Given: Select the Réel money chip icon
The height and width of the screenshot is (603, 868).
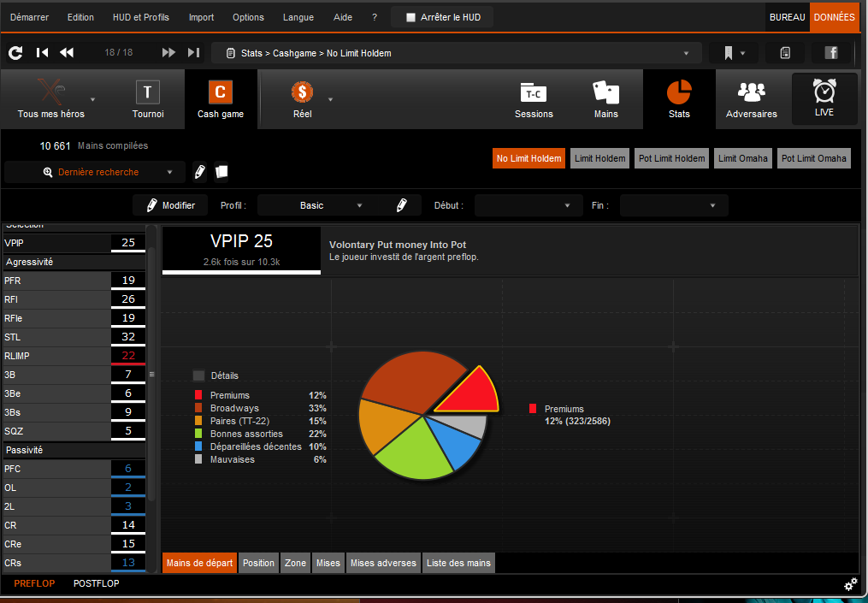Looking at the screenshot, I should pos(302,92).
